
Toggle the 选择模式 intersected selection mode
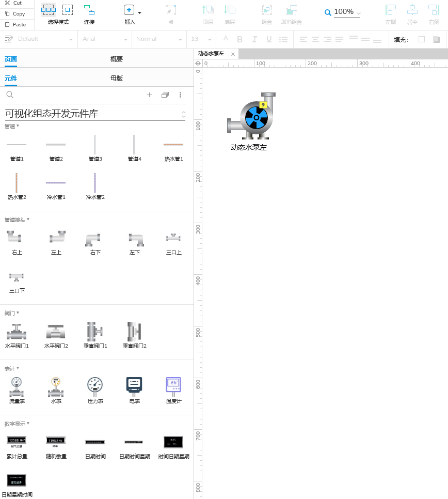click(48, 9)
